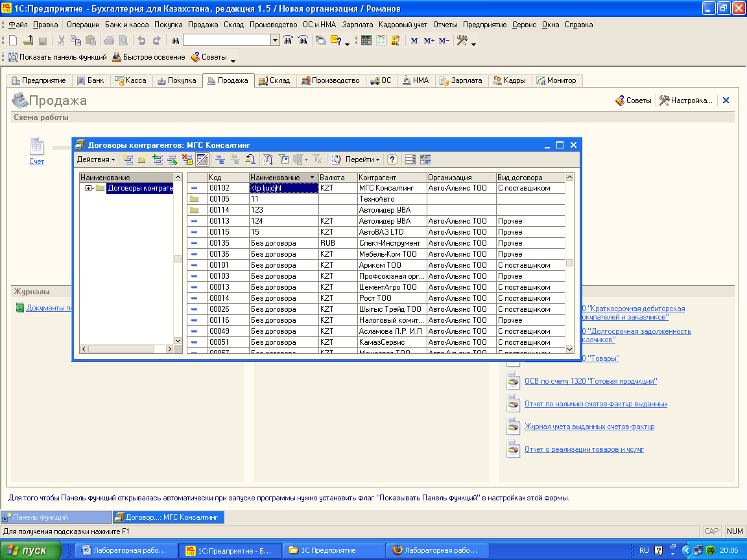
Task: Open the Настройка... button on the Продажа panel
Action: coord(686,100)
